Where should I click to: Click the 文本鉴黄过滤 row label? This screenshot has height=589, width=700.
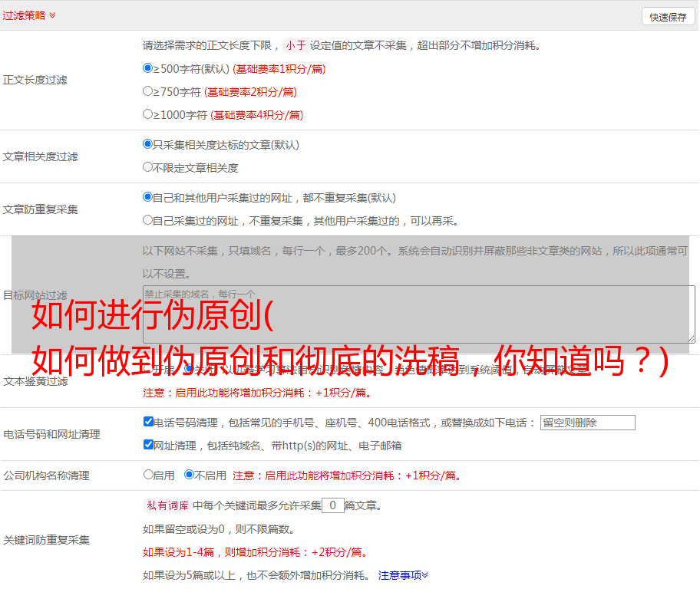[x=36, y=381]
